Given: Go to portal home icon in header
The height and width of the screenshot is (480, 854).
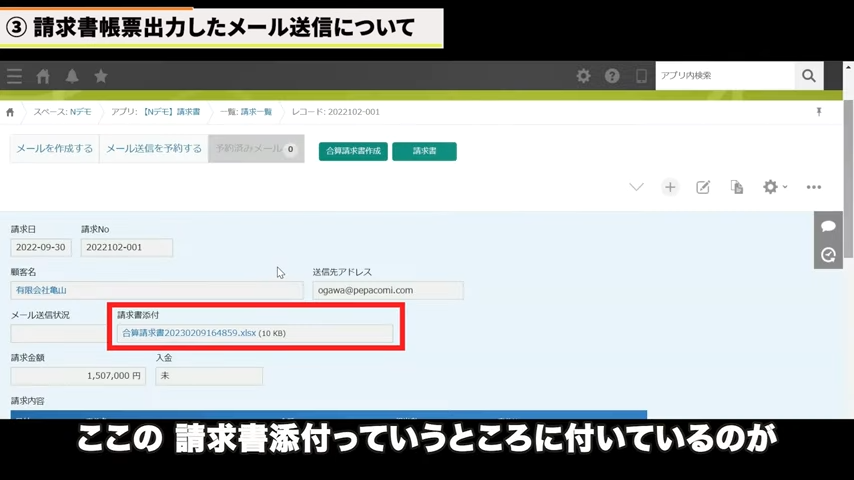Looking at the screenshot, I should [x=43, y=76].
